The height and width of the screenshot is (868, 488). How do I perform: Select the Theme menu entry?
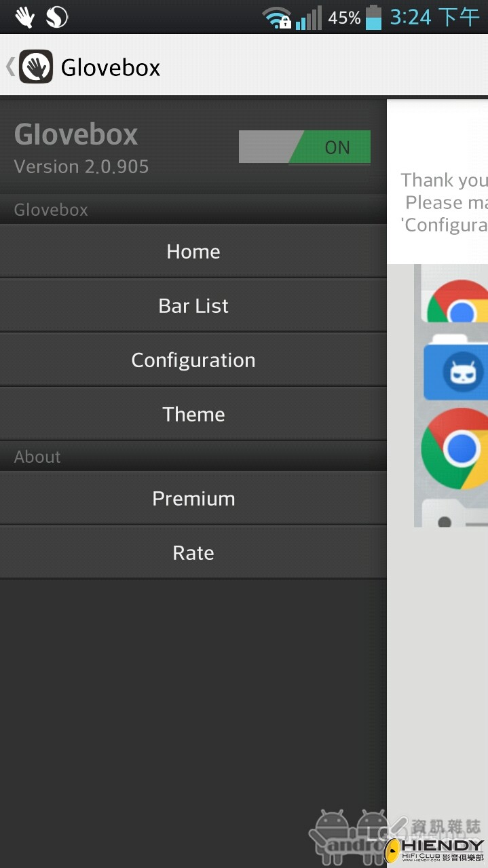pyautogui.click(x=193, y=414)
